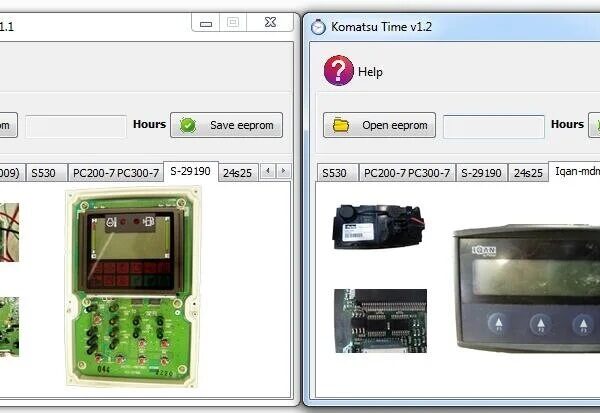Click the folder icon on Open eeprom
The width and height of the screenshot is (600, 413).
[341, 125]
